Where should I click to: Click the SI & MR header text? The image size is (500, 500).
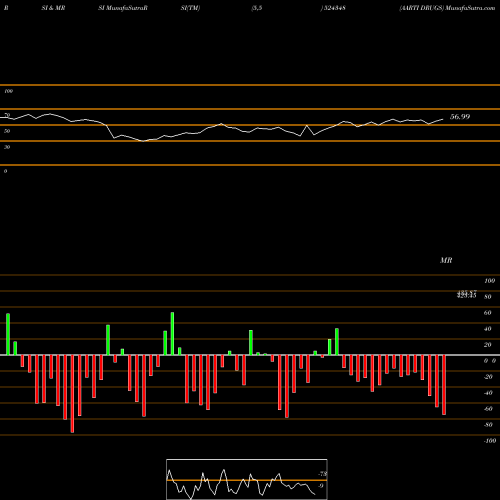[x=53, y=8]
